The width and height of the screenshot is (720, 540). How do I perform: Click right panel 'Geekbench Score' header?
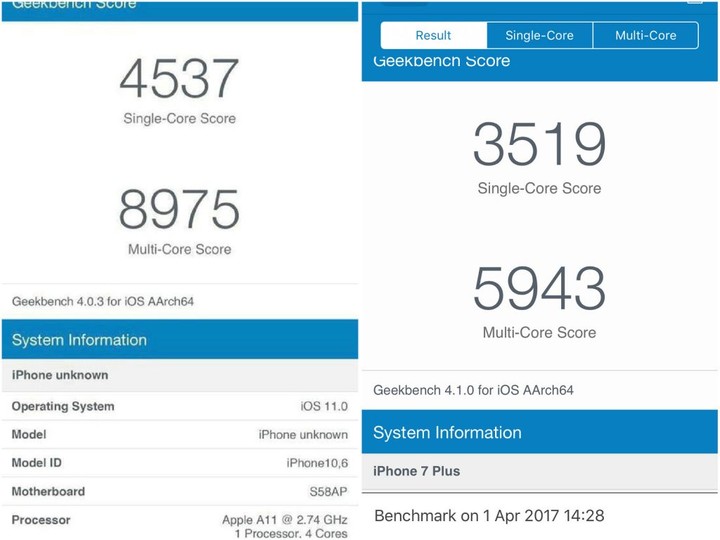click(x=442, y=61)
